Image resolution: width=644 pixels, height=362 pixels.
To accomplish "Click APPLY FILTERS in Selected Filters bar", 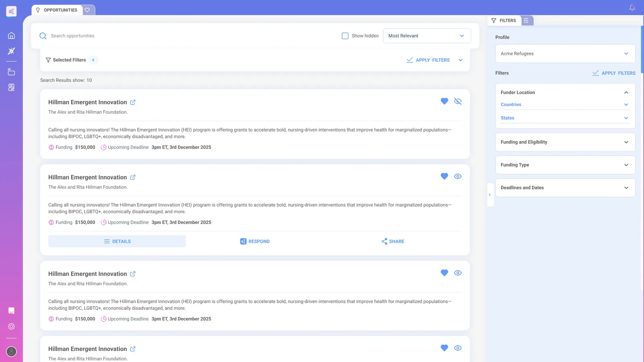I will pos(428,60).
